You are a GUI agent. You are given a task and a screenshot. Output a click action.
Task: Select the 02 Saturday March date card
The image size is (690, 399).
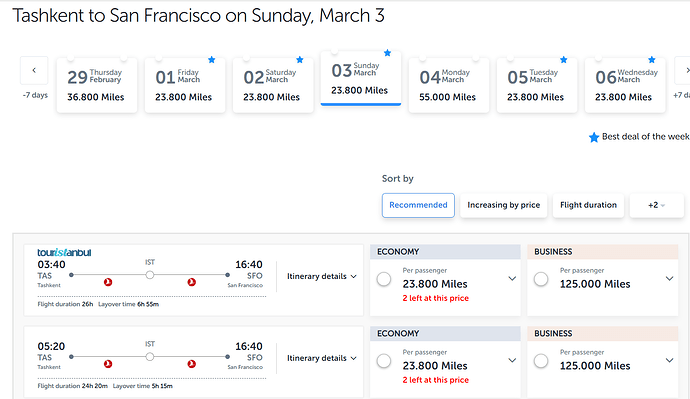click(273, 85)
